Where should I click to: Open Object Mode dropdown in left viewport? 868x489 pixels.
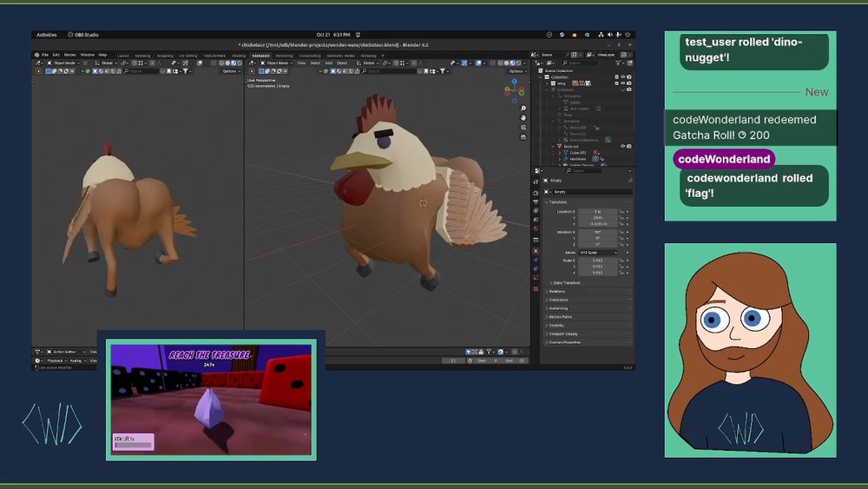[65, 63]
